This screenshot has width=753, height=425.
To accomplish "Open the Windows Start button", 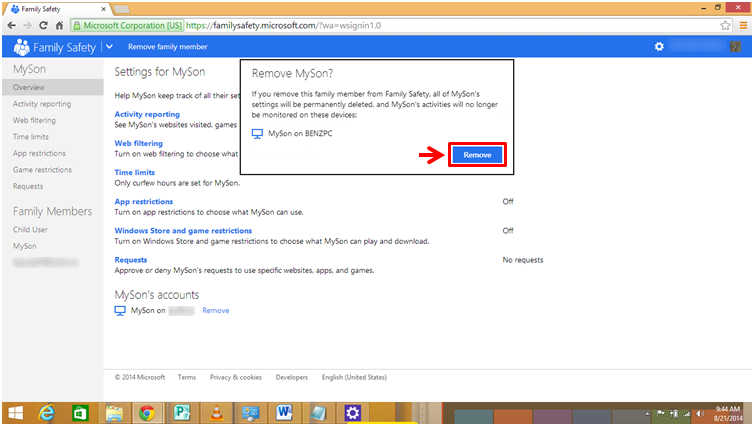I will (15, 413).
